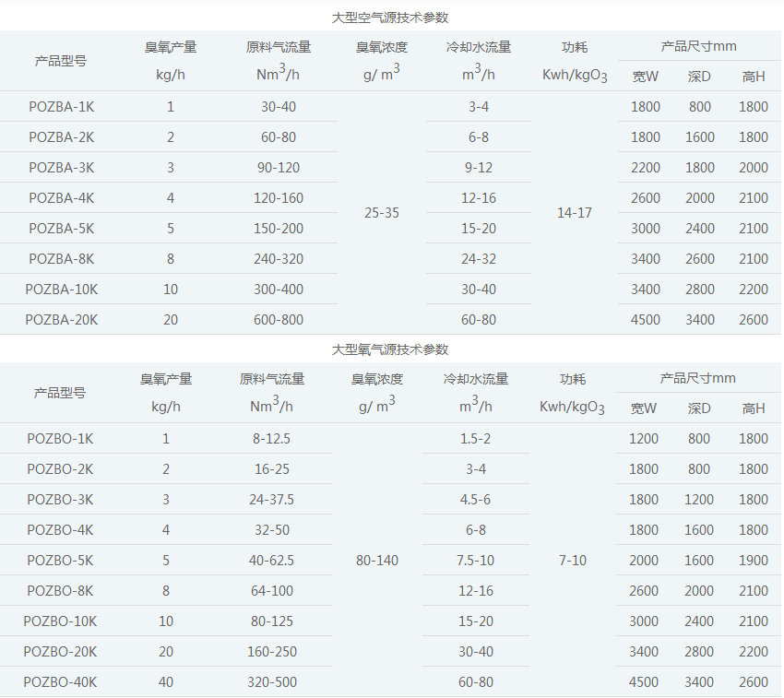
Task: Click the 80-140 ozone concentration value
Action: 377,561
